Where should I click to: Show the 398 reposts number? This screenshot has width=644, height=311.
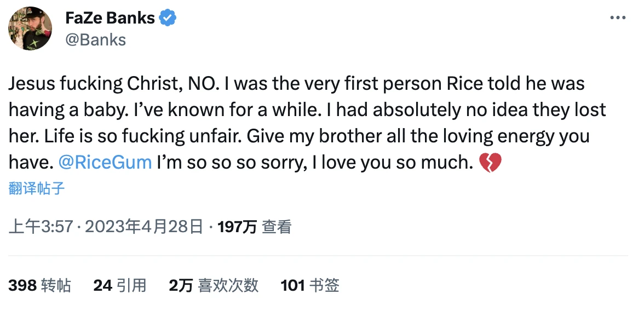22,285
